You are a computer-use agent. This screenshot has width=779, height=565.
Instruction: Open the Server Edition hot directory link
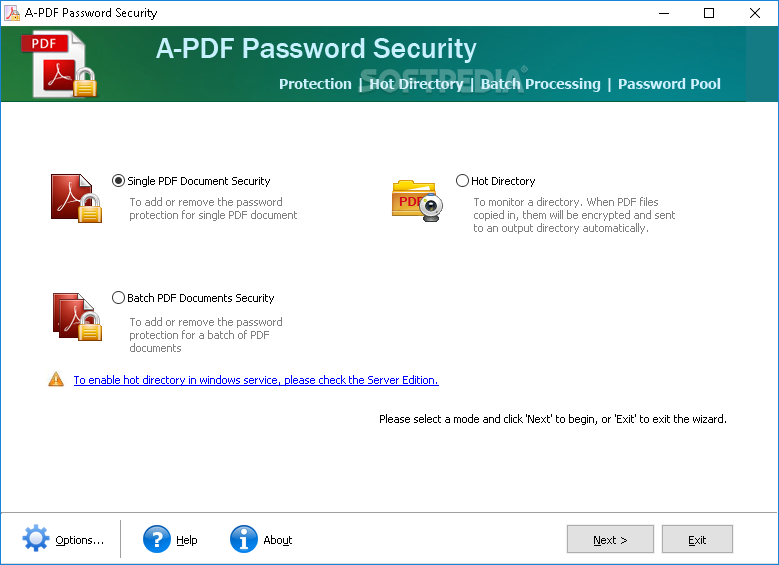tap(256, 380)
